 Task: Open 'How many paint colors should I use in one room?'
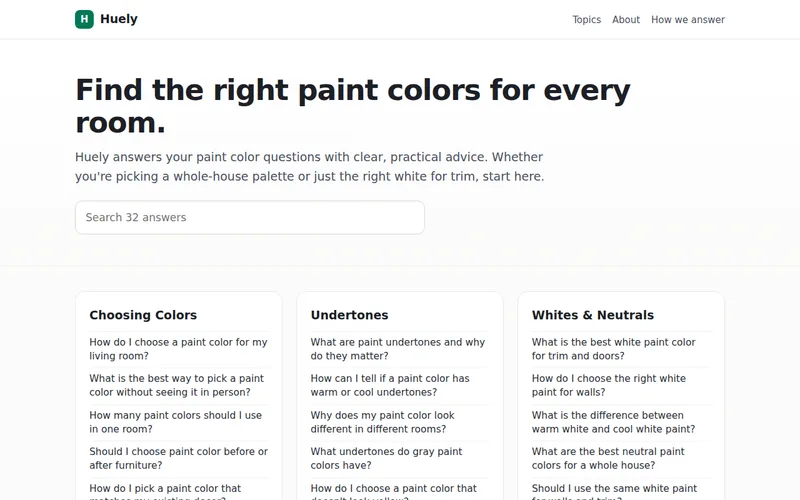pyautogui.click(x=176, y=422)
